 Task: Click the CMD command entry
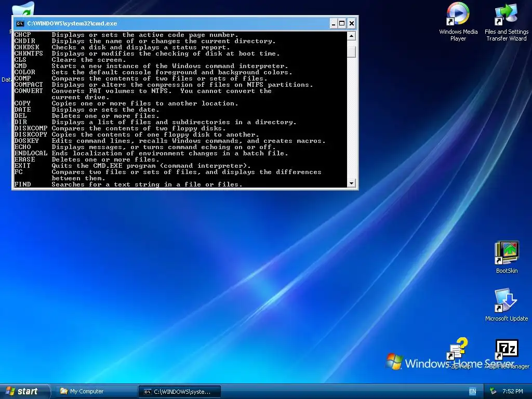click(x=151, y=66)
